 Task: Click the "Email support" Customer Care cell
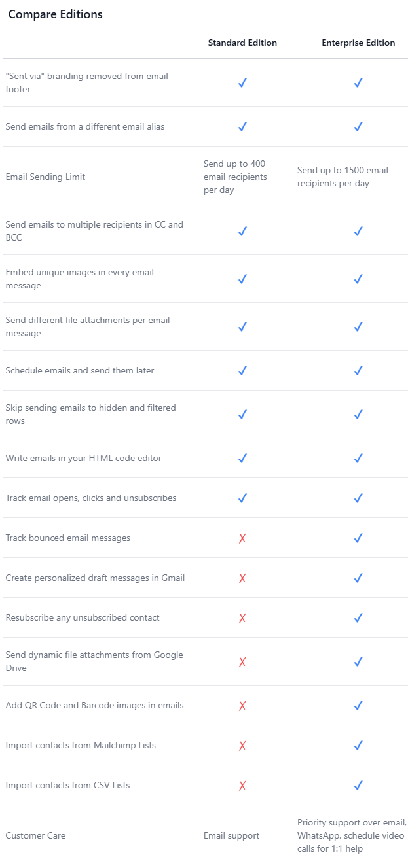(x=231, y=835)
